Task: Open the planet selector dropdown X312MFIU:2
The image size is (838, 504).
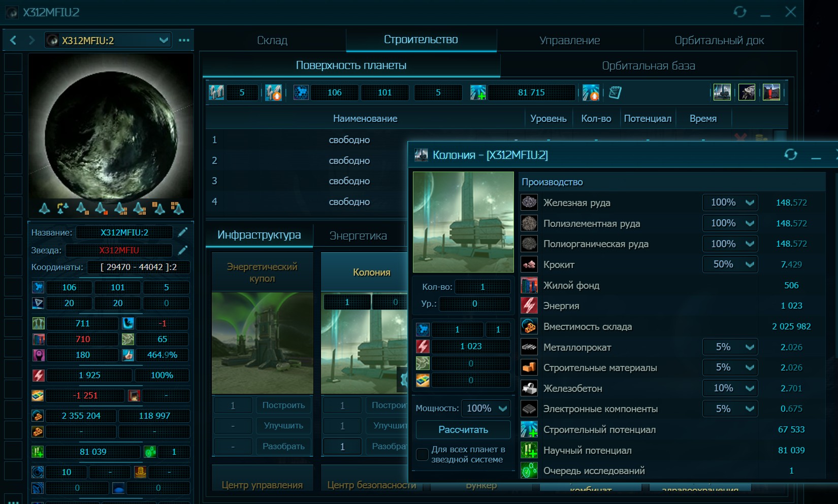Action: (x=108, y=40)
